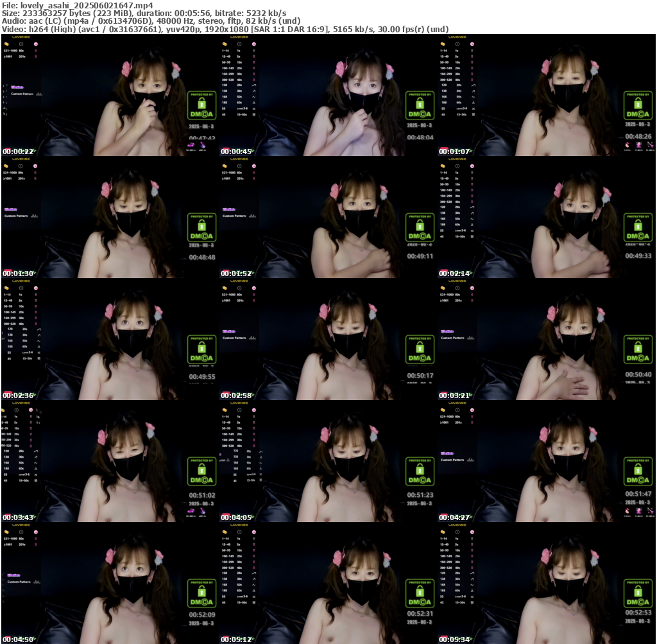Viewport: 657px width, 644px height.
Task: Select the frame stamped 00:04:50
Action: 110,583
